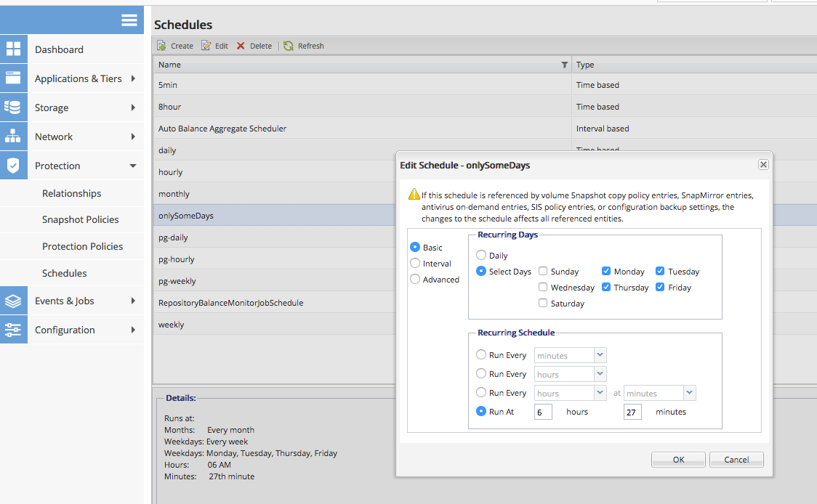Click OK to save schedule

678,459
